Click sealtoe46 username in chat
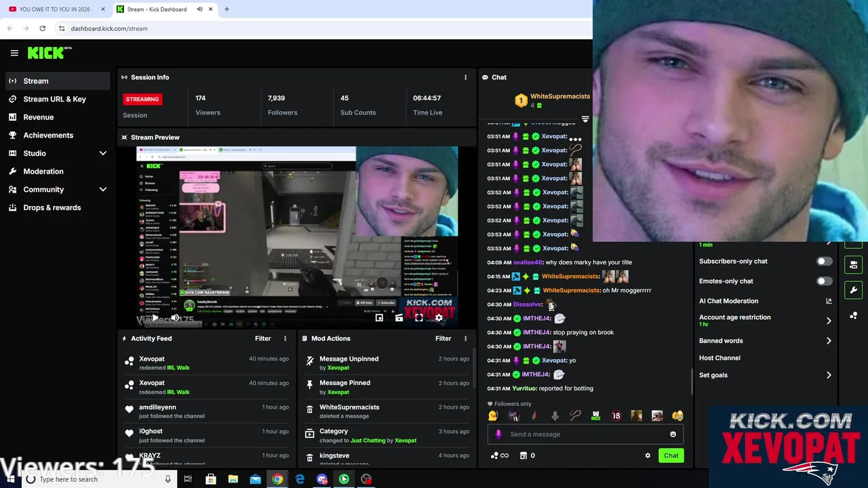 coord(528,262)
